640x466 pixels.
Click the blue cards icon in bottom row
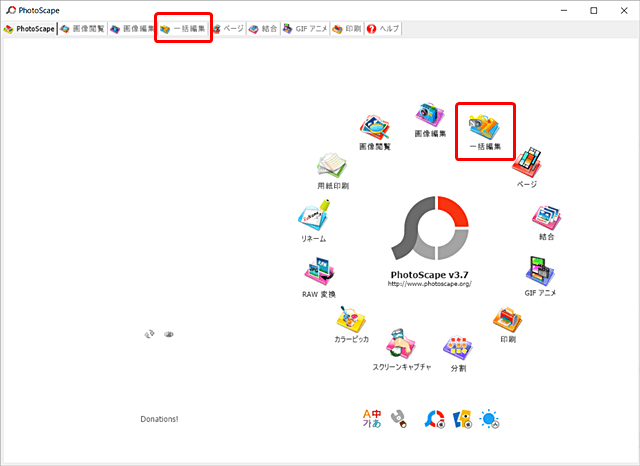pyautogui.click(x=462, y=419)
